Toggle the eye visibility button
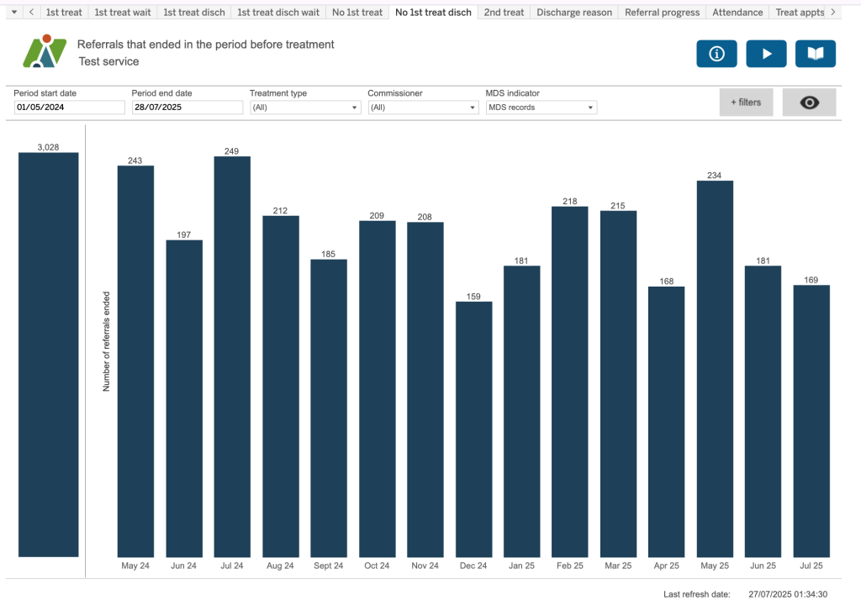Viewport: 861px width, 616px height. (x=809, y=103)
